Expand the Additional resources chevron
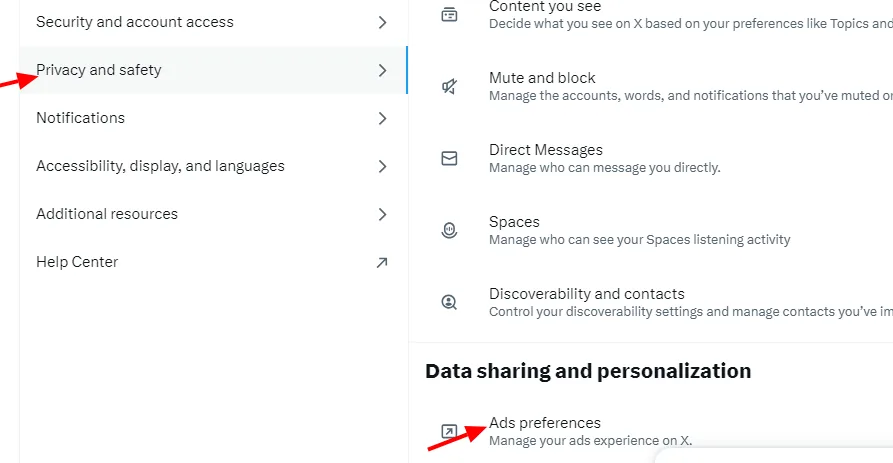The image size is (893, 463). pyautogui.click(x=382, y=214)
